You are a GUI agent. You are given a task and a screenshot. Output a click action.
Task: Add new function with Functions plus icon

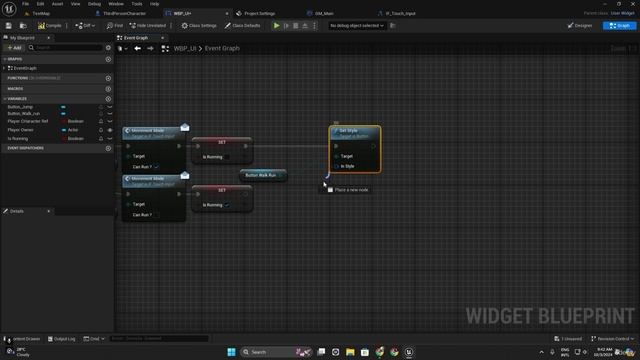pos(108,78)
